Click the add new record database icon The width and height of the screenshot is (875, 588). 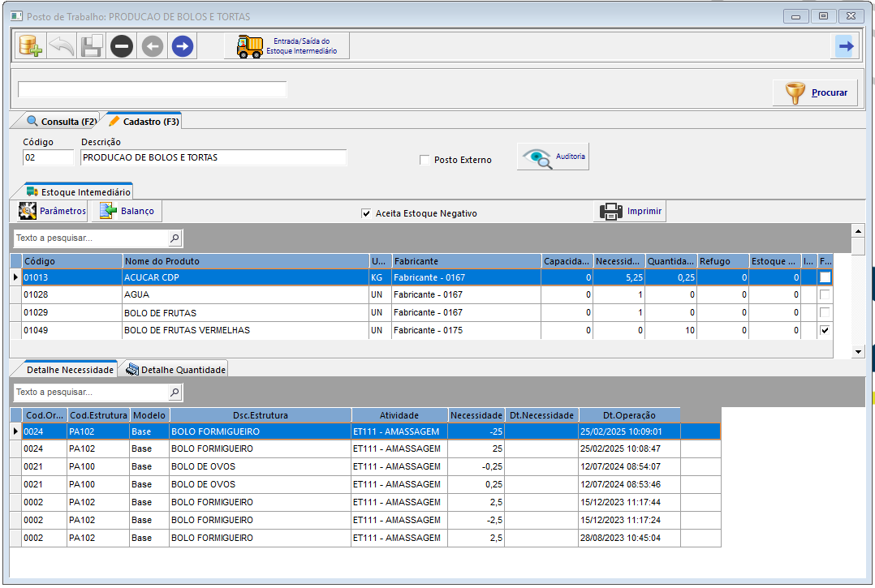tap(30, 46)
